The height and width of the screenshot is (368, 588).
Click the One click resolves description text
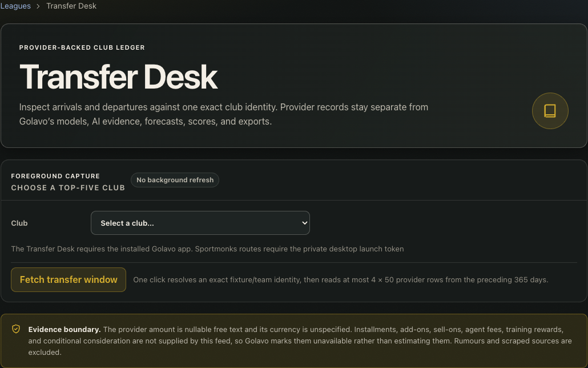(340, 280)
